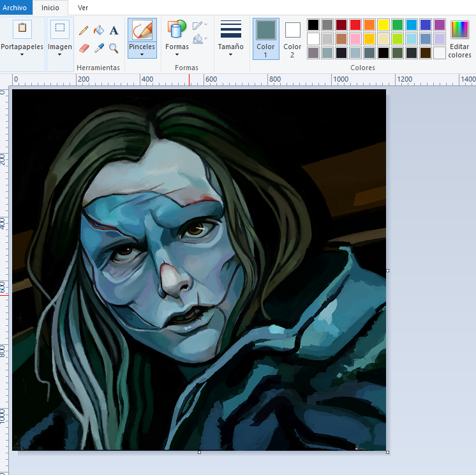476x475 pixels.
Task: Select the Text tool (letter A)
Action: (114, 31)
